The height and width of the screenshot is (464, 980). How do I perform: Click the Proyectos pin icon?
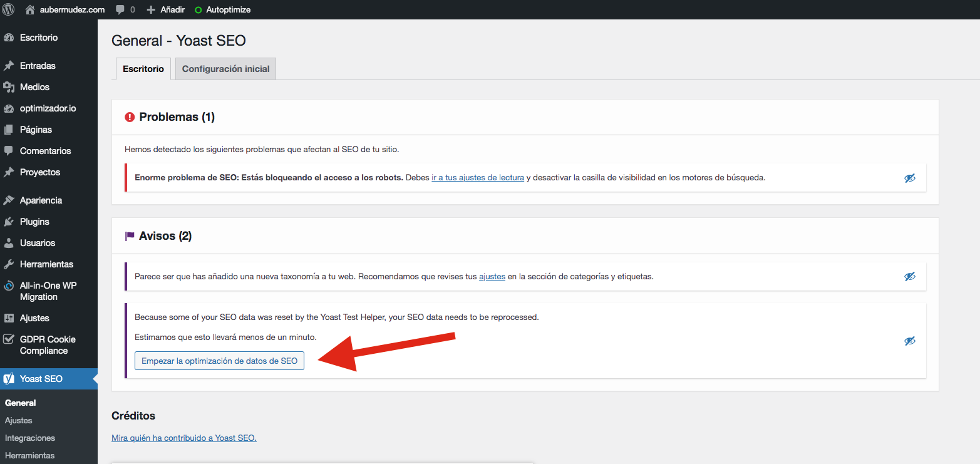(x=9, y=172)
